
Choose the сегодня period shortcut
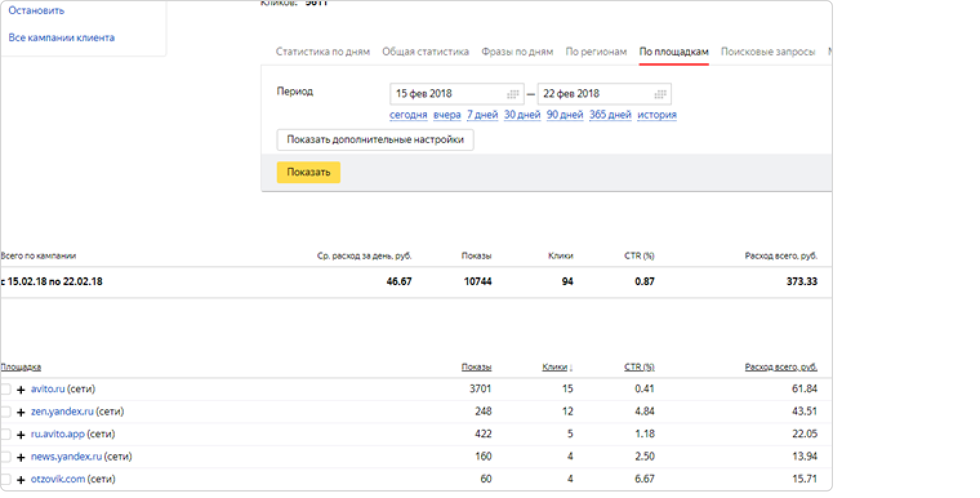(408, 115)
